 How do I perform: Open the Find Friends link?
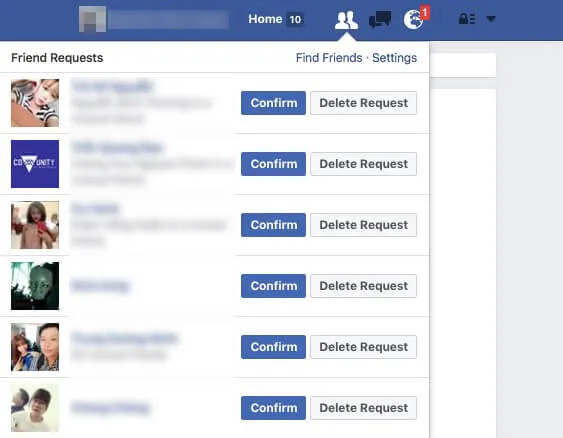click(x=329, y=58)
